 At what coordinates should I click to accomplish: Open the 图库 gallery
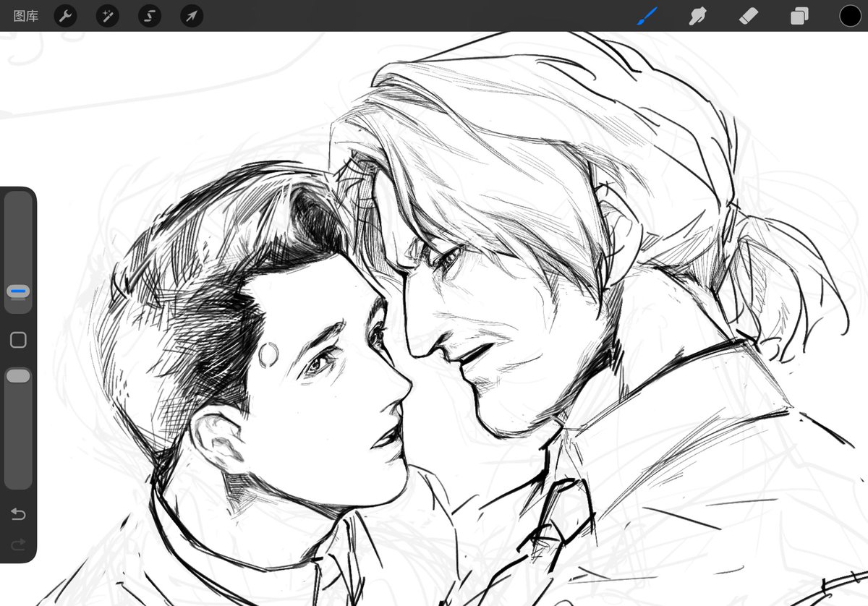tap(26, 16)
